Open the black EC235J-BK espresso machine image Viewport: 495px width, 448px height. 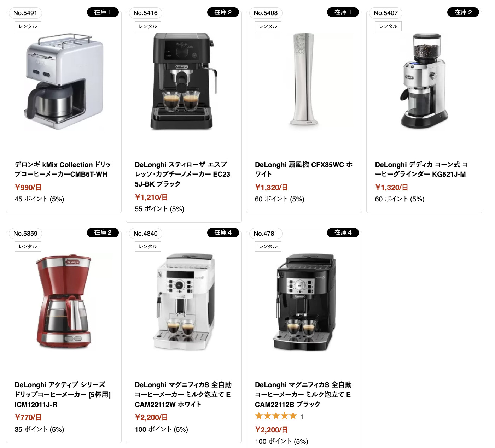184,82
